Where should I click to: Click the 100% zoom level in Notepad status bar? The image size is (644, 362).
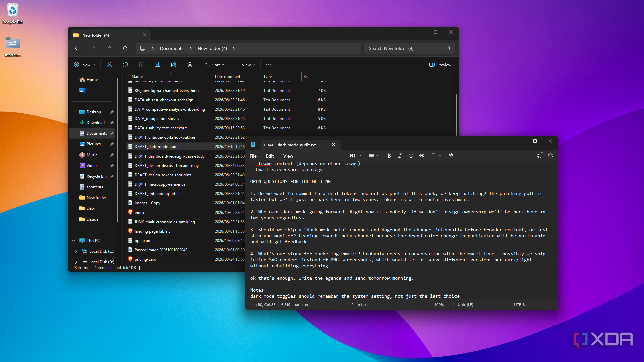pos(439,305)
